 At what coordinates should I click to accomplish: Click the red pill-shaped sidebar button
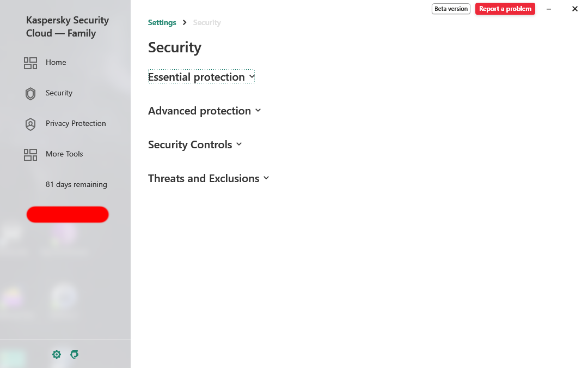coord(68,214)
